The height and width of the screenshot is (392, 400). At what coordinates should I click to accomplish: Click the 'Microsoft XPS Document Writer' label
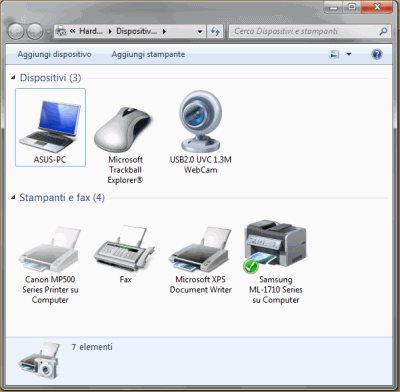200,284
